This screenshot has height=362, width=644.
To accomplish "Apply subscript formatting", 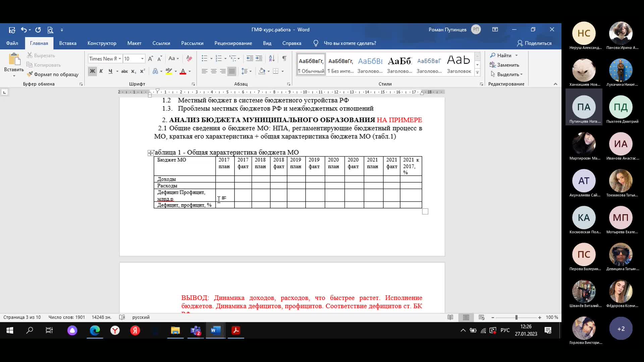I will [x=133, y=71].
